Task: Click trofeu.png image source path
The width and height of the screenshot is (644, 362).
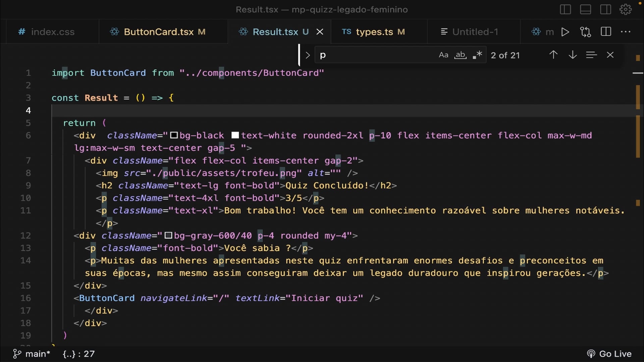Action: [x=224, y=173]
